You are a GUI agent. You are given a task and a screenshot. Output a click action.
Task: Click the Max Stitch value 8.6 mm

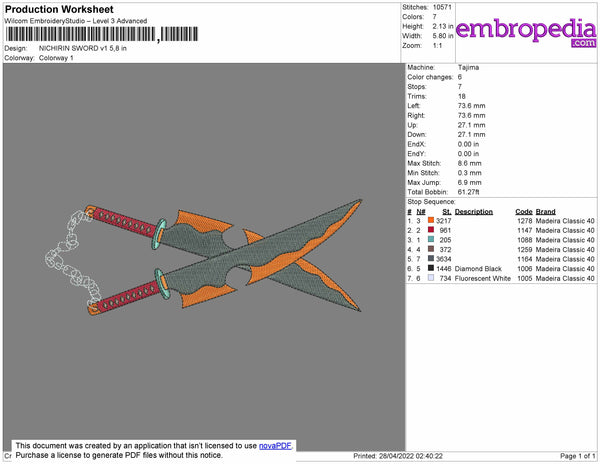pos(470,163)
